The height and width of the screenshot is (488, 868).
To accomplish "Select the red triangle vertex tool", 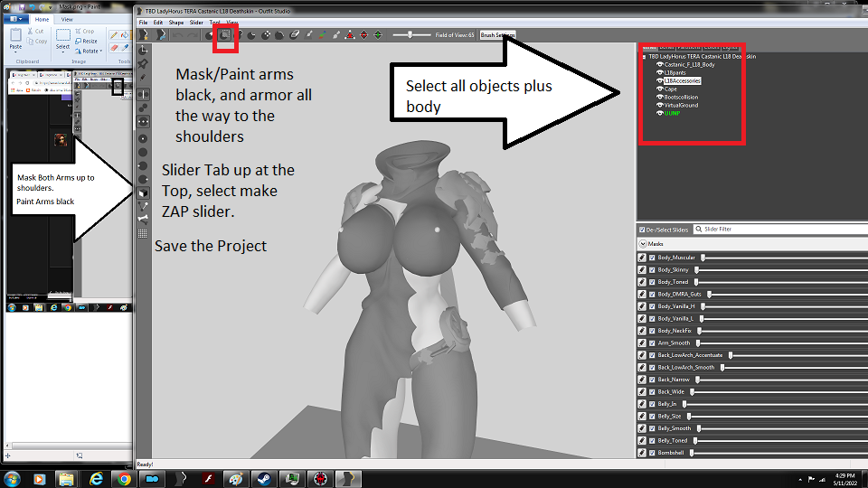I will 350,35.
